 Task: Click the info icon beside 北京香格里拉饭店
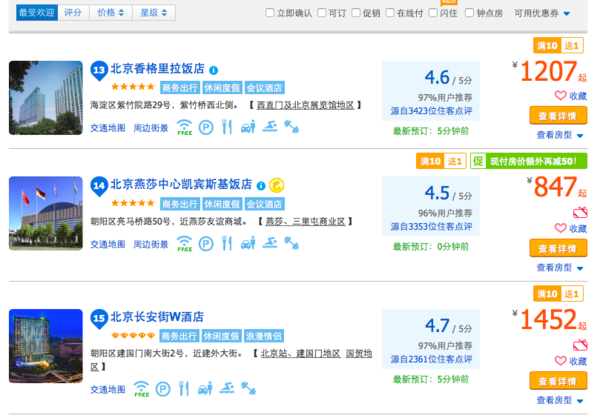click(x=214, y=70)
